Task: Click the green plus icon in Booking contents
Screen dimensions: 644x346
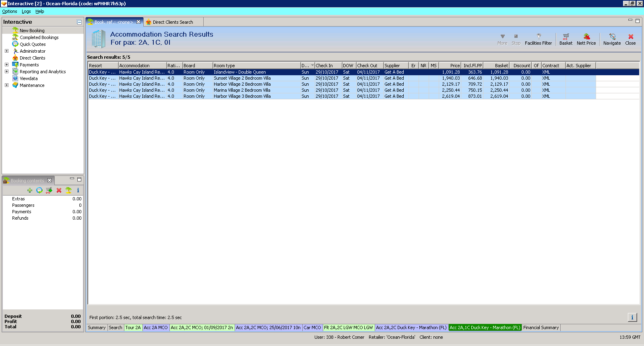Action: coord(30,190)
